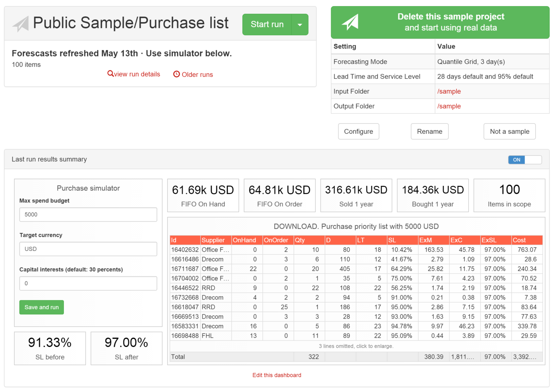Viewport: 554px width, 392px height.
Task: Click the Start run button
Action: point(267,24)
